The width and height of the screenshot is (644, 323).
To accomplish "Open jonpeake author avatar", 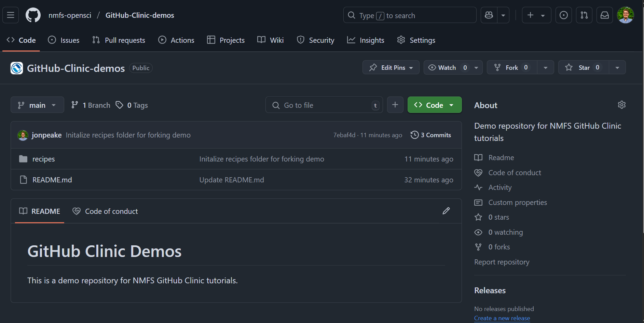I will 23,135.
